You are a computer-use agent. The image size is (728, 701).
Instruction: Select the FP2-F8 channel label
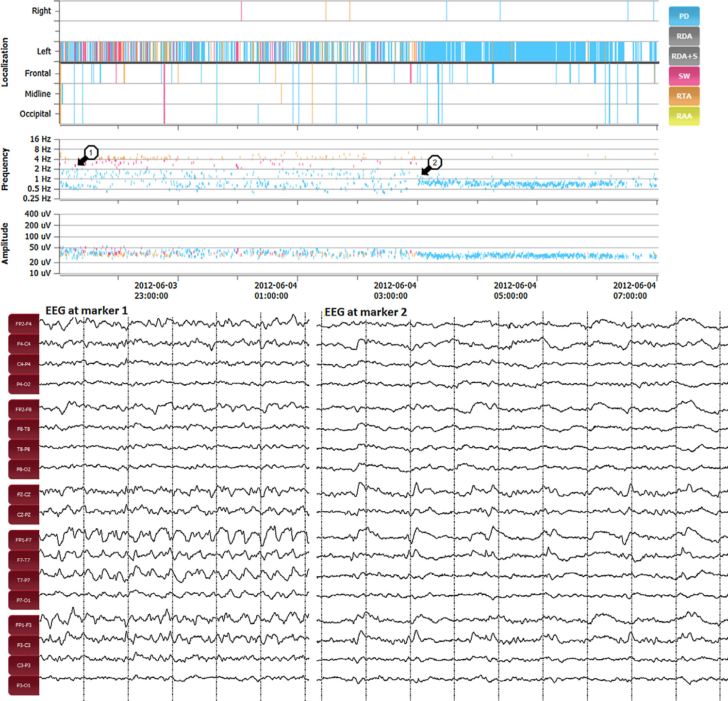click(24, 409)
